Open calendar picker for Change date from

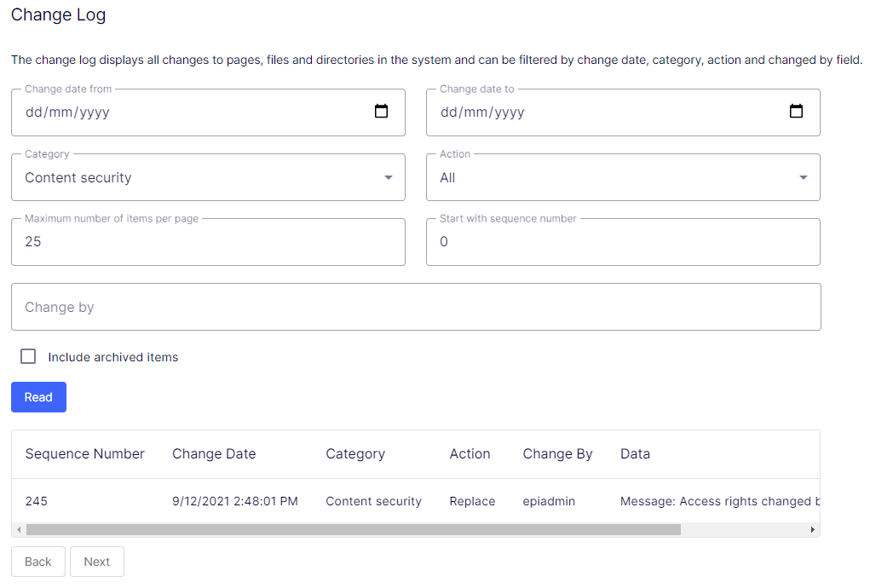coord(381,112)
